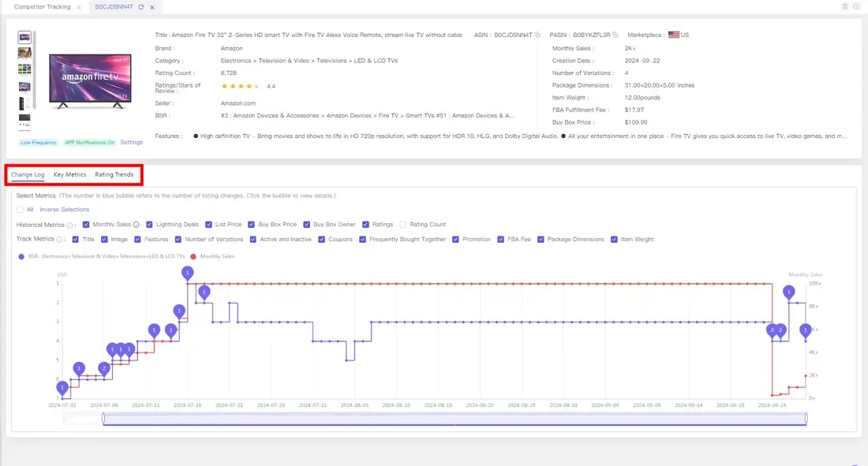
Task: Open the Key Metrics tab
Action: click(69, 175)
